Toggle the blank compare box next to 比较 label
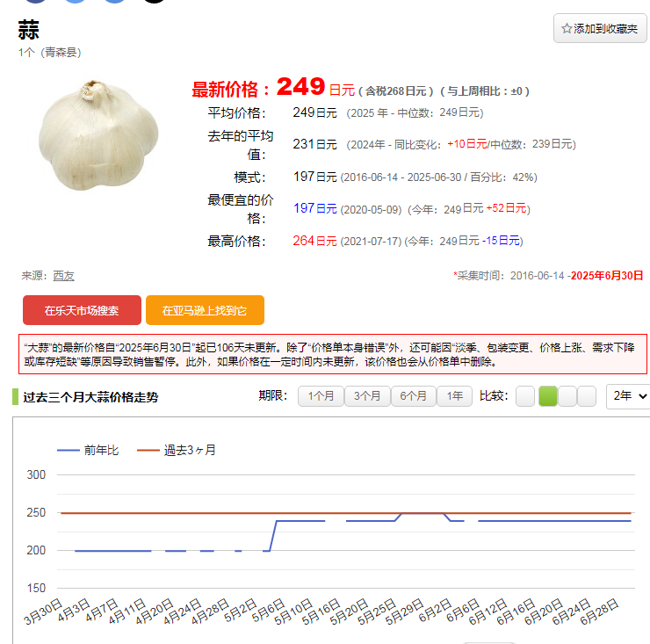 pos(525,396)
